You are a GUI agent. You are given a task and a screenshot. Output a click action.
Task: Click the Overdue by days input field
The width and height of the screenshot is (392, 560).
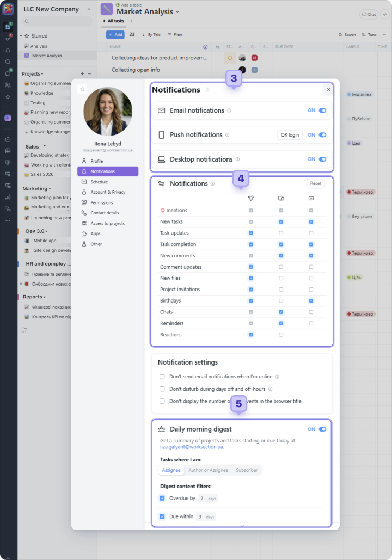point(203,499)
